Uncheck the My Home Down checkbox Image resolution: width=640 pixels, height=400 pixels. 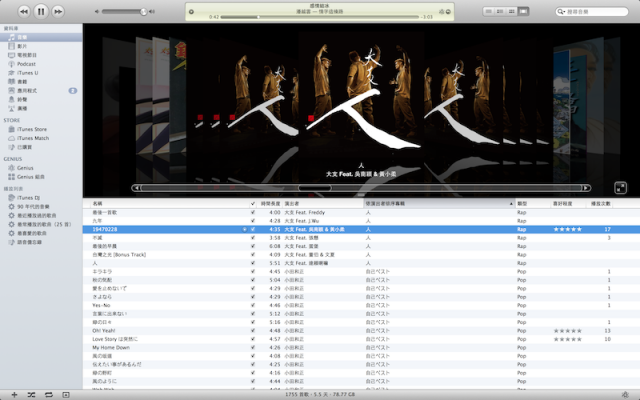click(253, 348)
